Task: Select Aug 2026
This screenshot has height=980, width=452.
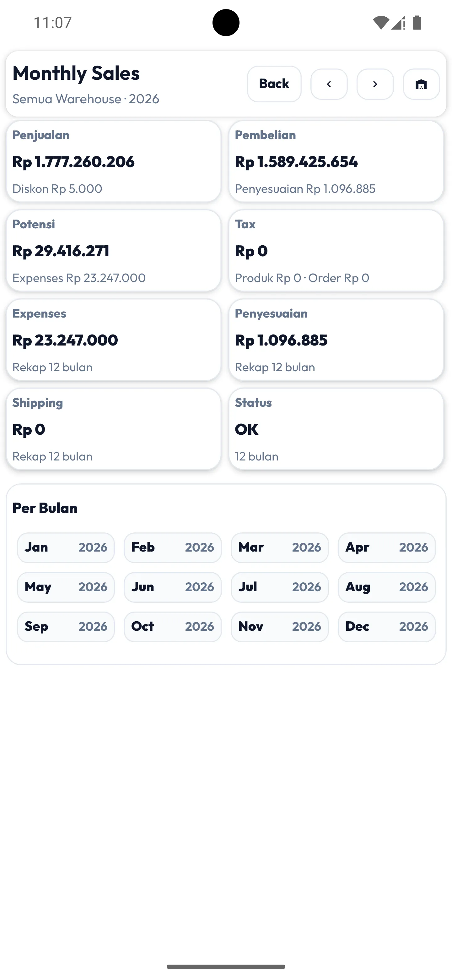Action: pos(386,587)
